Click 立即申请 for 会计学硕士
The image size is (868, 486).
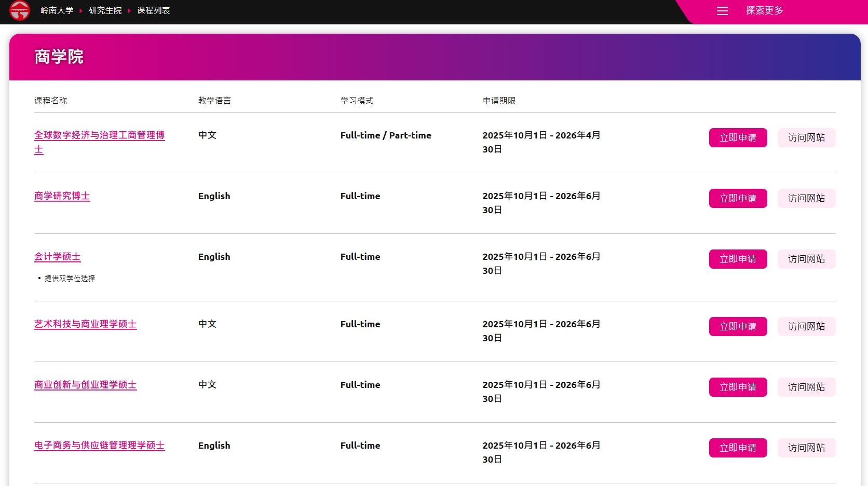click(x=738, y=259)
